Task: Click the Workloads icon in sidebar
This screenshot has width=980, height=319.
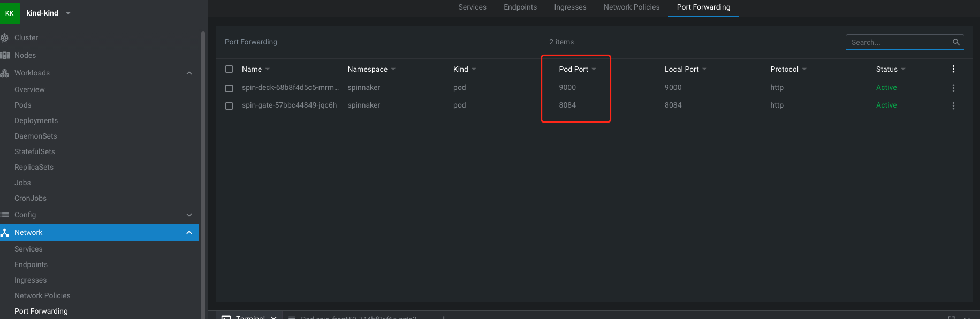Action: click(x=5, y=73)
